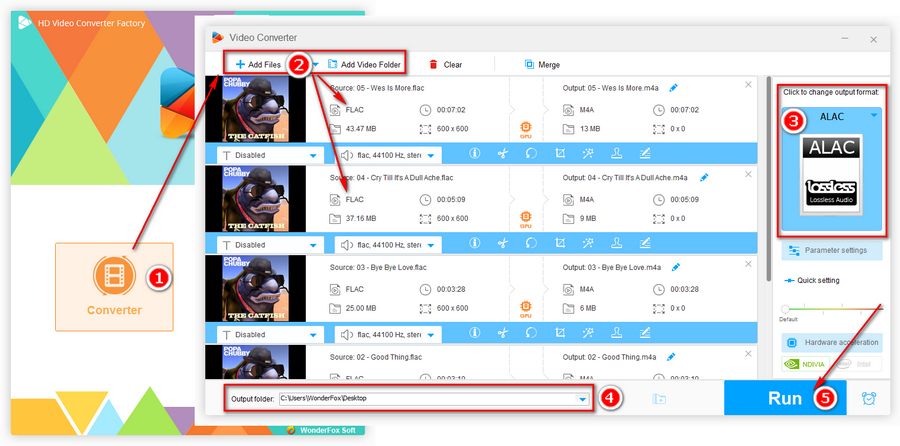Open the subtitle edit tool in Wes Is More row
900x446 pixels.
(x=645, y=153)
